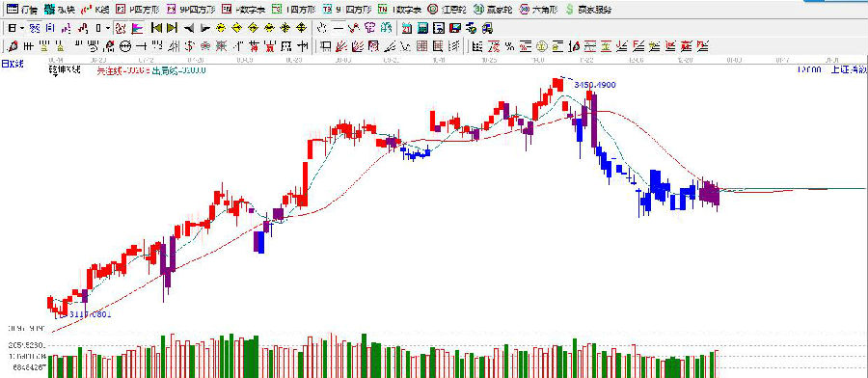Select the horizontal line drawing tool
Screen dimensions: 868x378
[338, 28]
